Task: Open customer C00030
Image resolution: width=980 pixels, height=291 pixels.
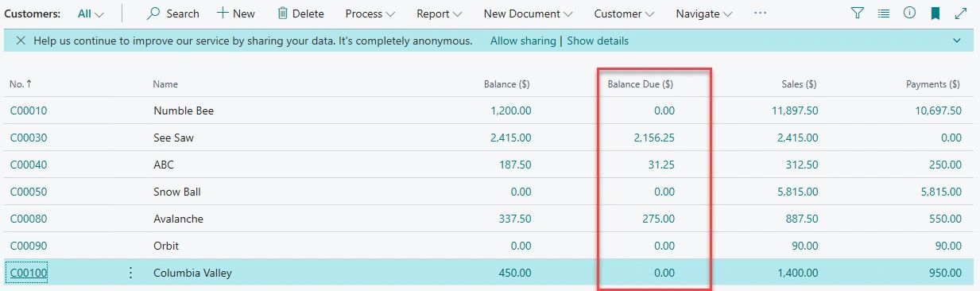Action: [x=29, y=138]
